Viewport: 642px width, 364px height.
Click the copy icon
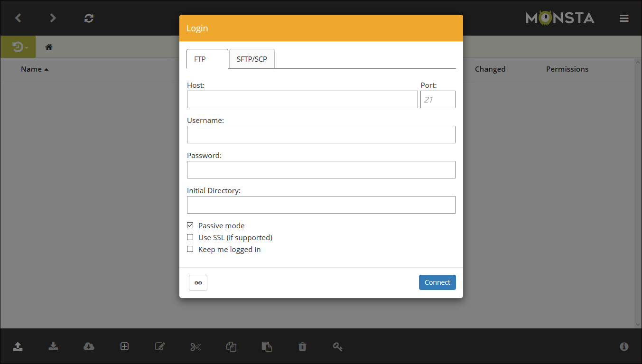(x=231, y=346)
